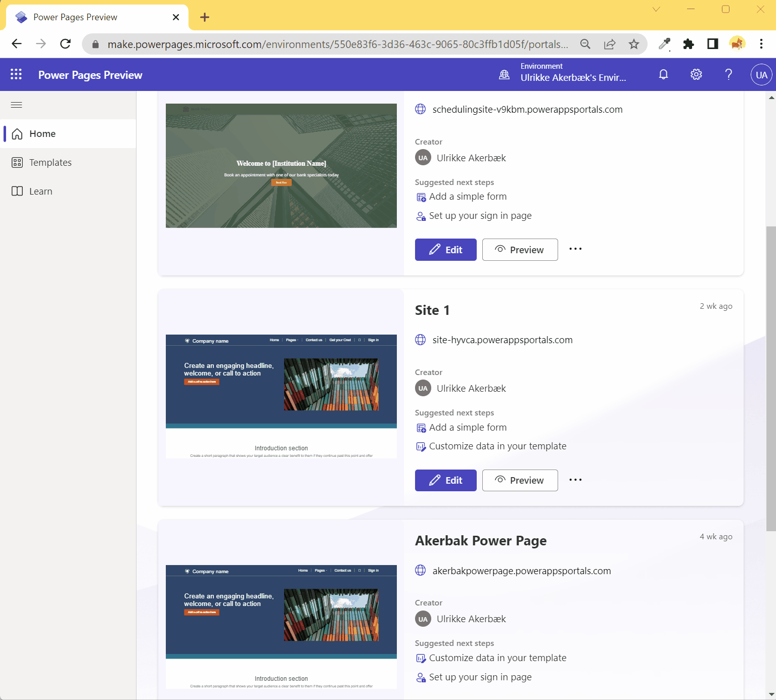Open site-hyvca.powerappsportals.com link
This screenshot has width=776, height=700.
point(503,340)
